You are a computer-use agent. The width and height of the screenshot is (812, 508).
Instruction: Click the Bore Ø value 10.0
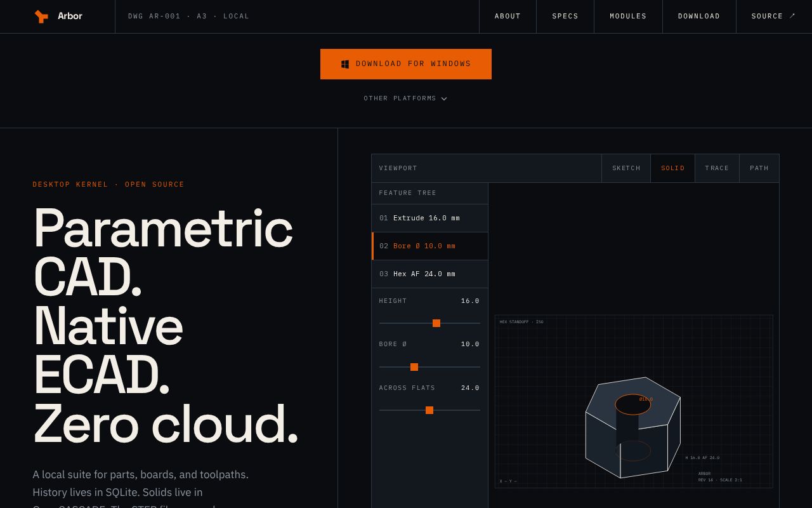pyautogui.click(x=470, y=344)
